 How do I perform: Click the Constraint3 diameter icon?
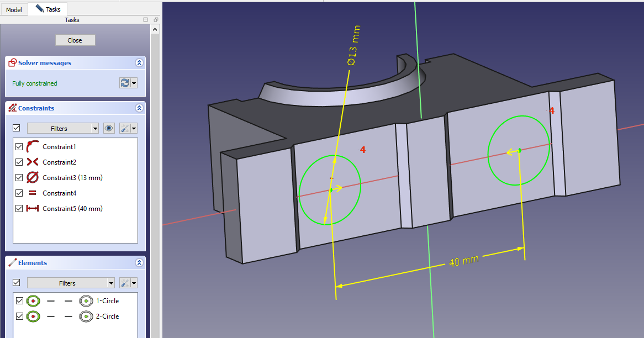click(x=33, y=178)
